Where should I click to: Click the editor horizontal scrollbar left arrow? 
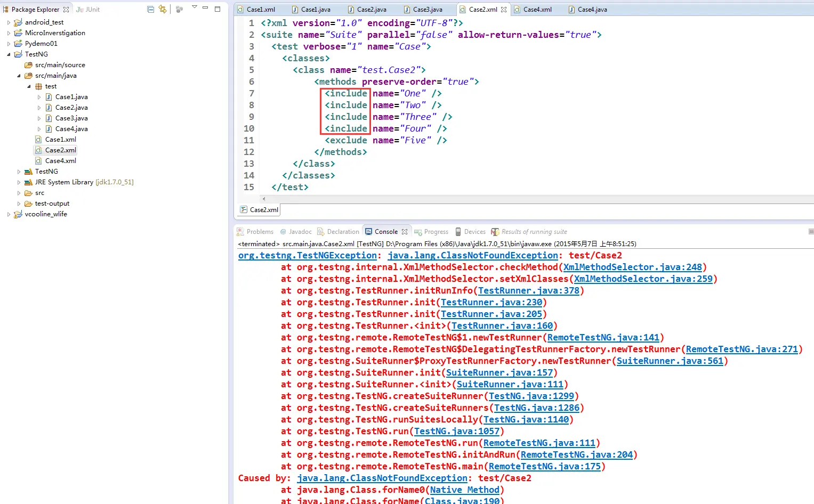point(263,199)
